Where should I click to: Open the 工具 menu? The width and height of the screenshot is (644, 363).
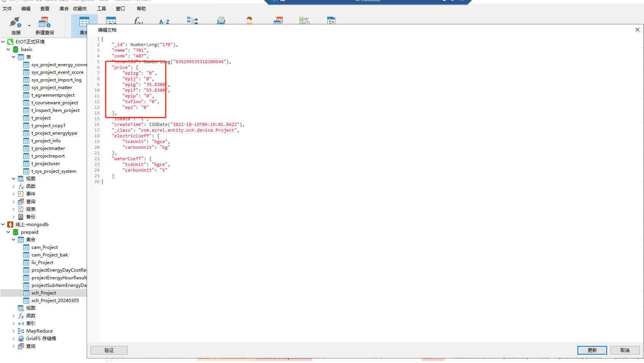tap(102, 8)
